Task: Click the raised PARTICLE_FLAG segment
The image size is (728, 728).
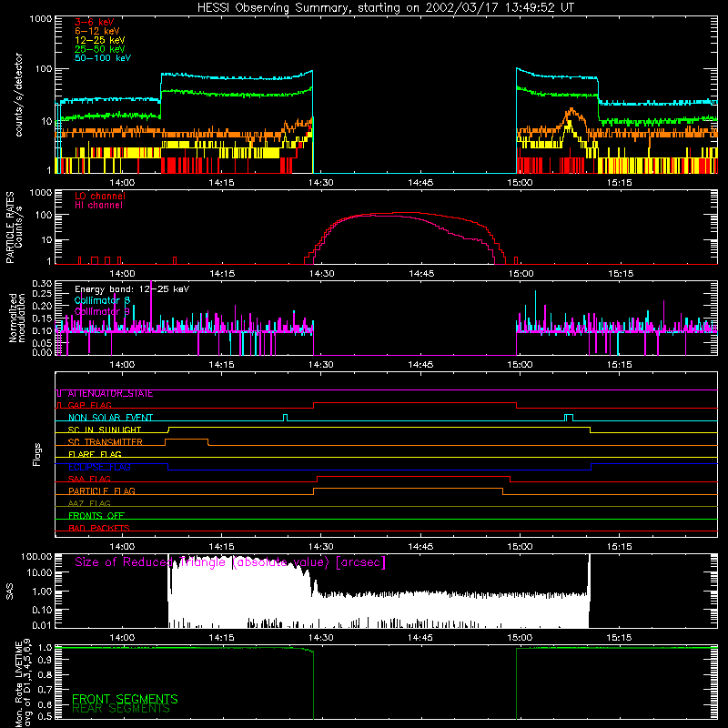Action: click(408, 489)
